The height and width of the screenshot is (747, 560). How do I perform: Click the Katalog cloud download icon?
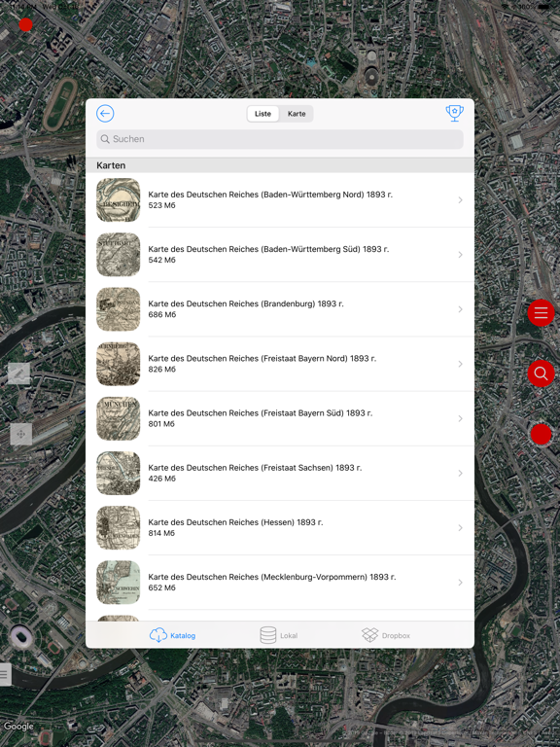click(158, 635)
